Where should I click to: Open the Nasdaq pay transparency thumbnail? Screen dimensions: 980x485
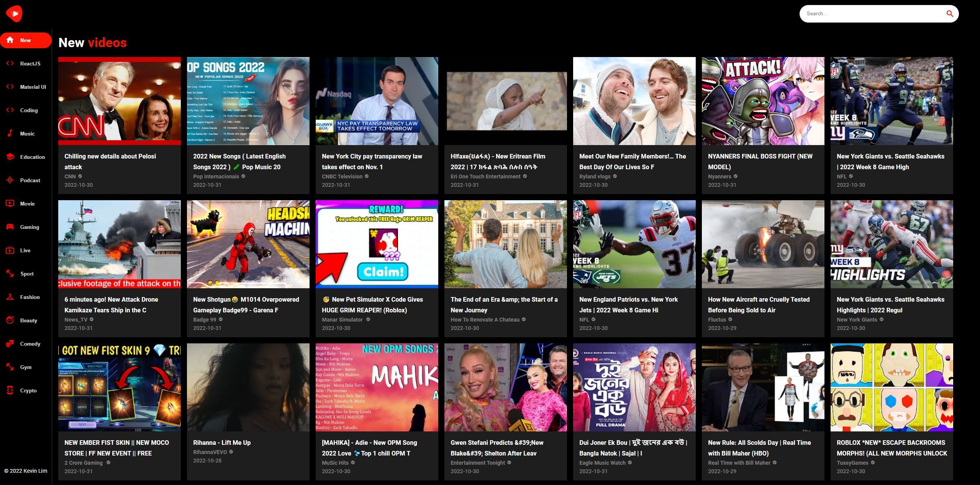click(377, 101)
